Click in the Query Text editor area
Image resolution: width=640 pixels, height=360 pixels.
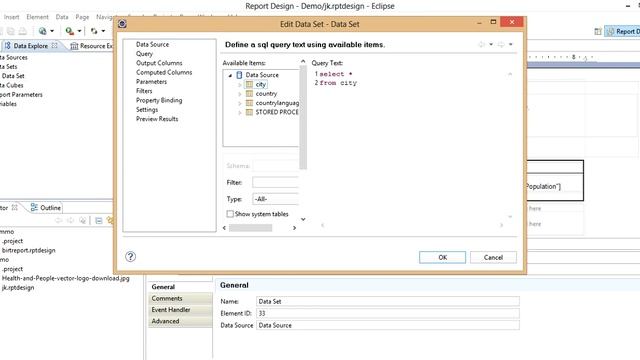410,147
